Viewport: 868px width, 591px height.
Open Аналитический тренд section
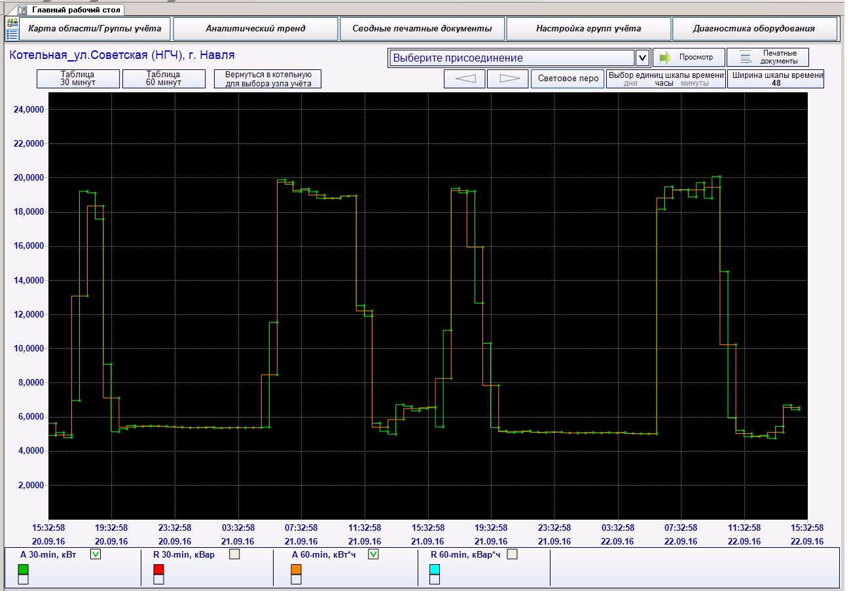coord(255,29)
